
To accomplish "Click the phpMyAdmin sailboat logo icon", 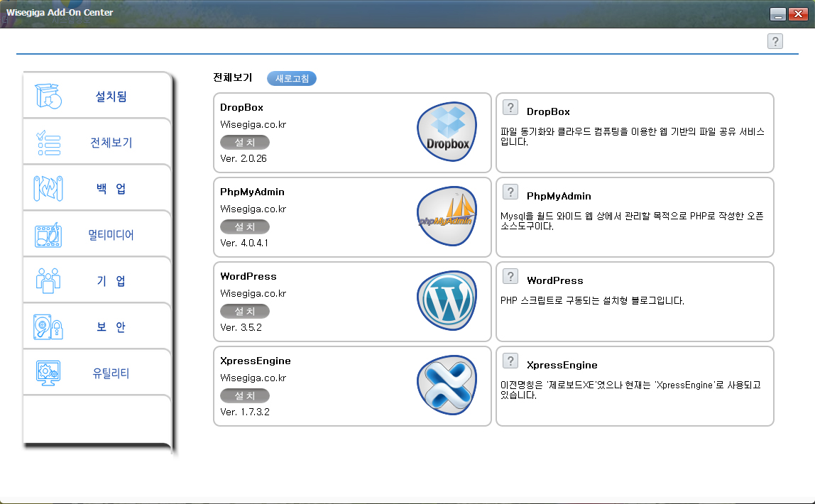I will pos(447,217).
